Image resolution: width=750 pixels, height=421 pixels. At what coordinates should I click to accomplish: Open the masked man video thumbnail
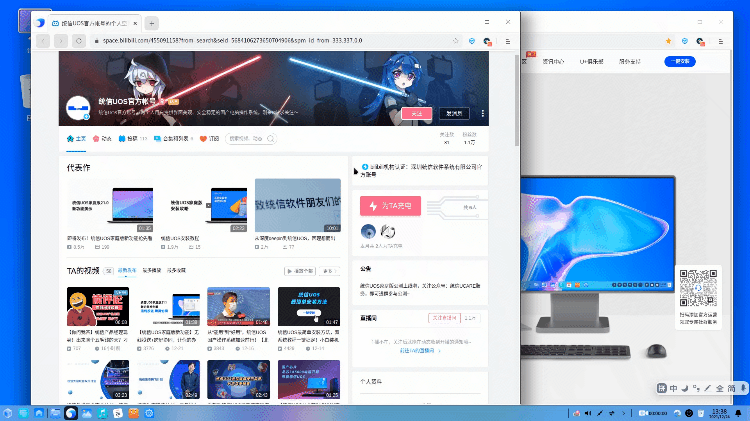[238, 307]
